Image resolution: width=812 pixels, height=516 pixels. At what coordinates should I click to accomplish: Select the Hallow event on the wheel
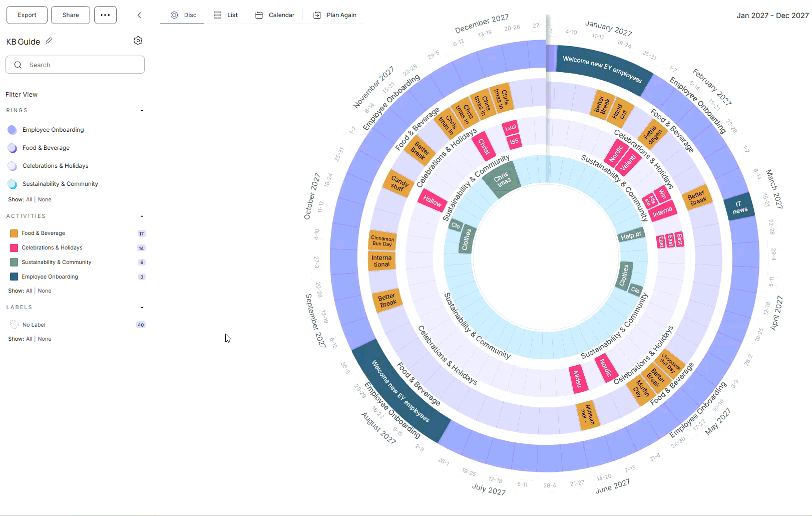433,201
